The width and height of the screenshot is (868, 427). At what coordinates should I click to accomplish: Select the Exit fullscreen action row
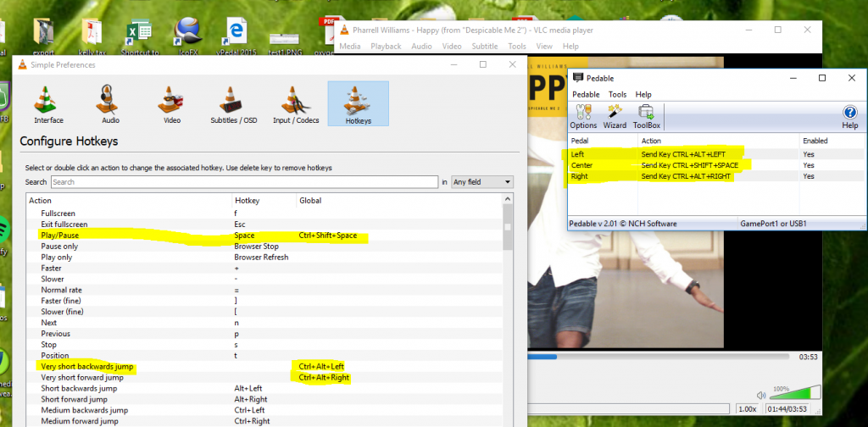pos(264,225)
